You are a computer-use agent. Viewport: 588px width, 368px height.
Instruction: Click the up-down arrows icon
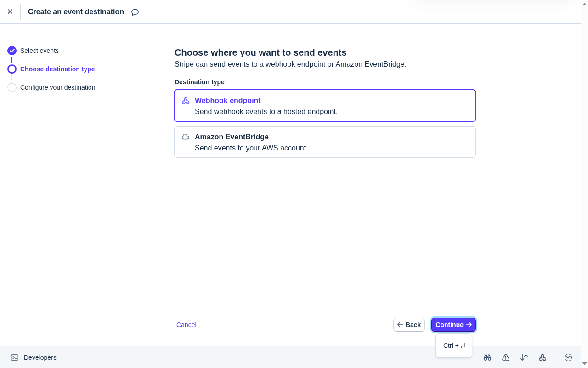pyautogui.click(x=524, y=357)
